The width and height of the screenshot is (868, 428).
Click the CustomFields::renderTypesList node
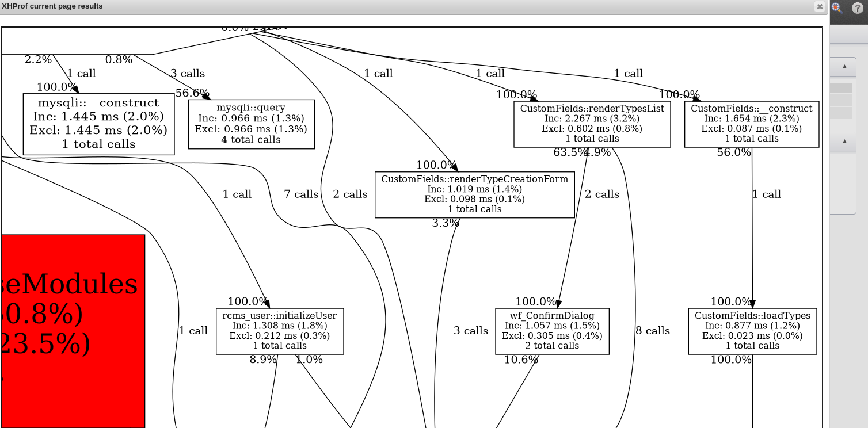(x=592, y=124)
